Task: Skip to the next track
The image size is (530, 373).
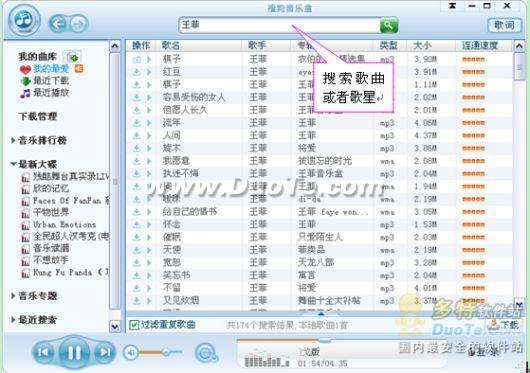Action: click(x=105, y=352)
